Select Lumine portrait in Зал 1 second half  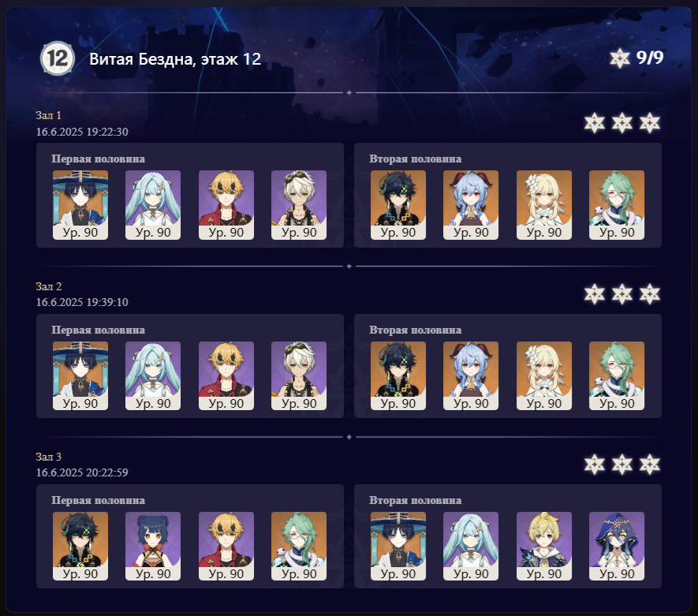[x=544, y=205]
